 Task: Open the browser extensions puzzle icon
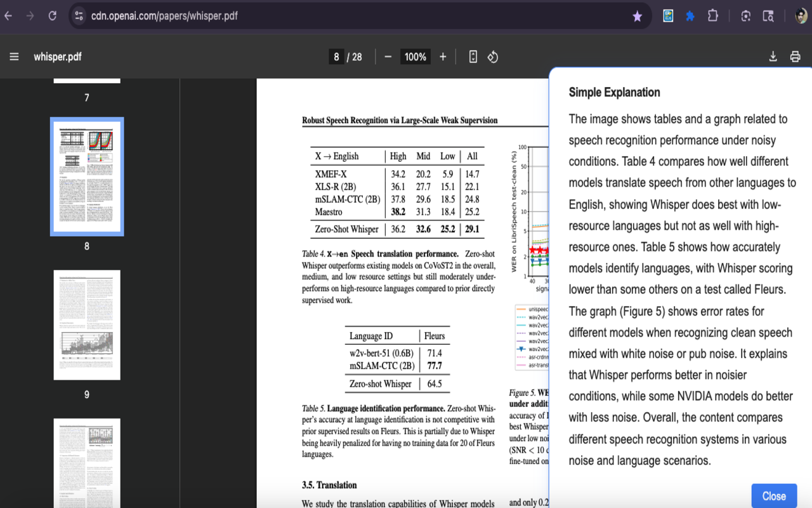point(712,16)
